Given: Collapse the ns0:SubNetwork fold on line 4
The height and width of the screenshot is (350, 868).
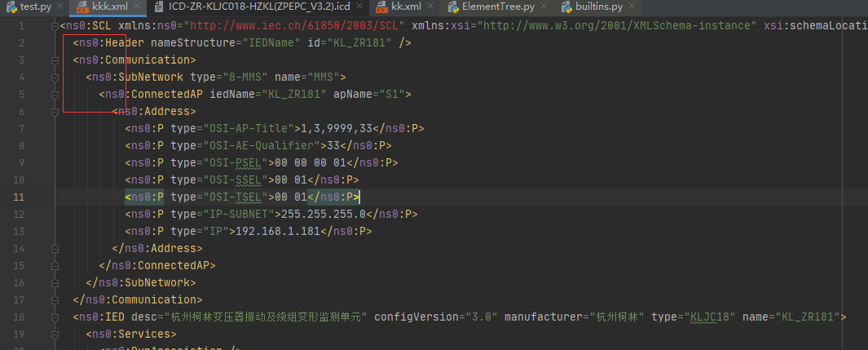Looking at the screenshot, I should (x=55, y=77).
